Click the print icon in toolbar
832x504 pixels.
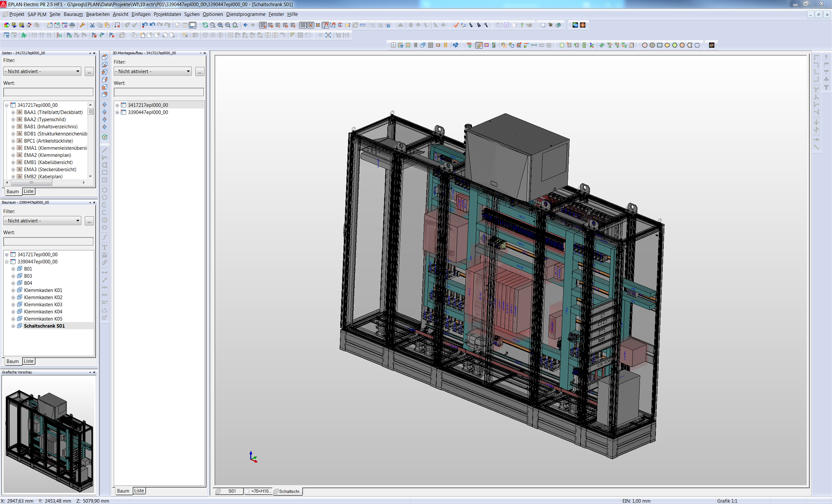tap(72, 25)
